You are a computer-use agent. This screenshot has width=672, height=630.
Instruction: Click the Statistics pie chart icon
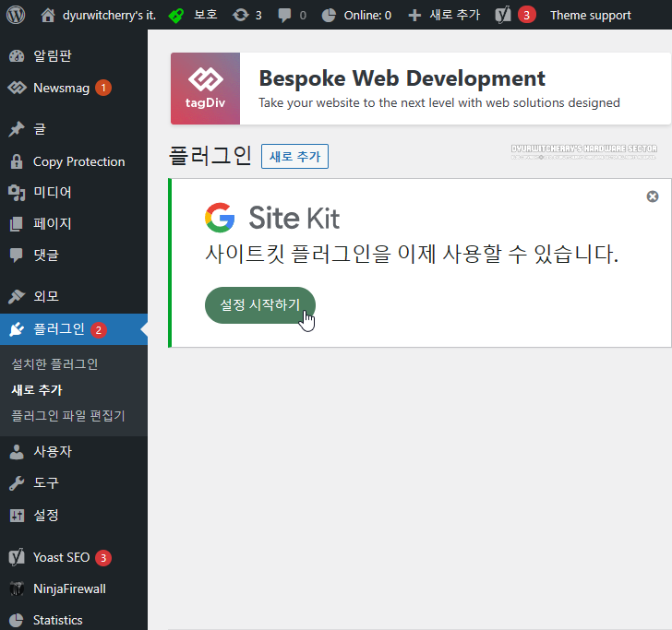[x=17, y=620]
